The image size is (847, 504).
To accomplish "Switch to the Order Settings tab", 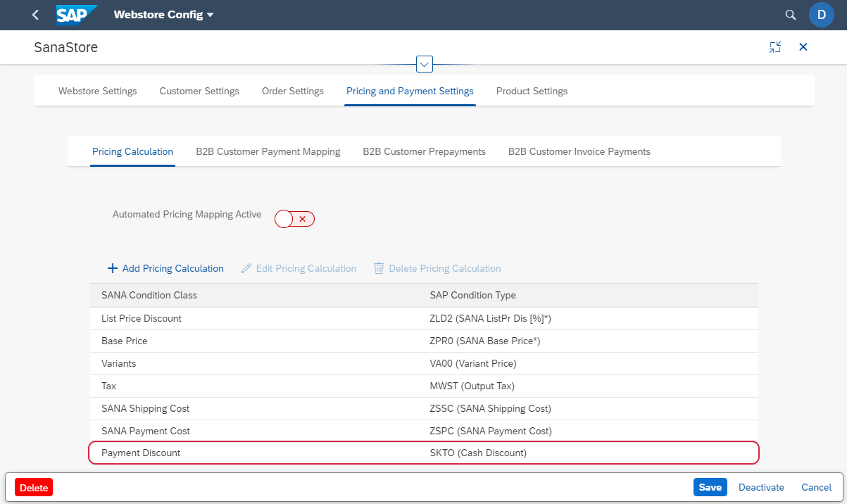I will tap(293, 92).
